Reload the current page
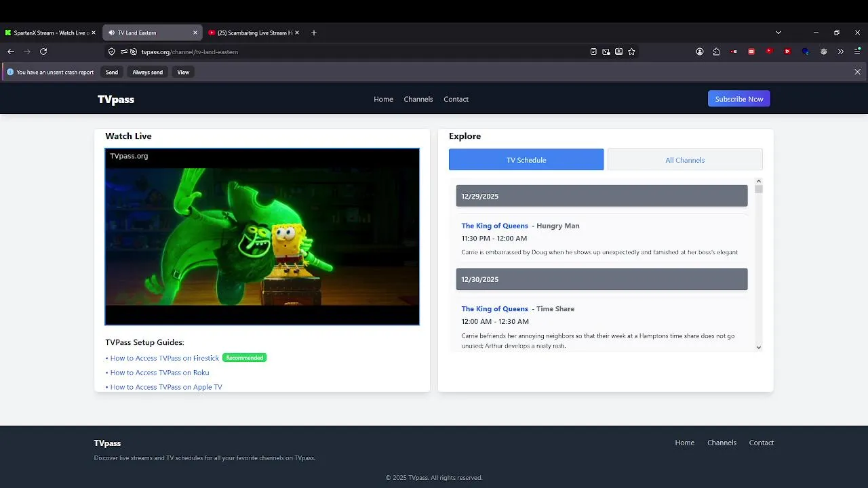The height and width of the screenshot is (488, 868). click(43, 52)
